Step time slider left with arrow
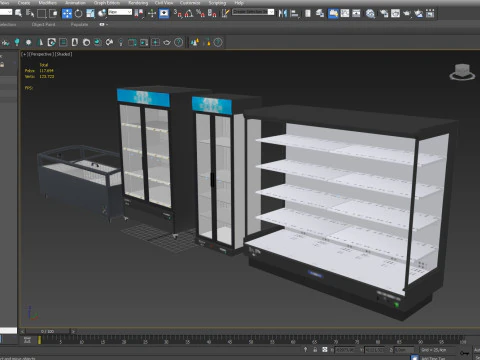480x360 pixels. (x=22, y=331)
